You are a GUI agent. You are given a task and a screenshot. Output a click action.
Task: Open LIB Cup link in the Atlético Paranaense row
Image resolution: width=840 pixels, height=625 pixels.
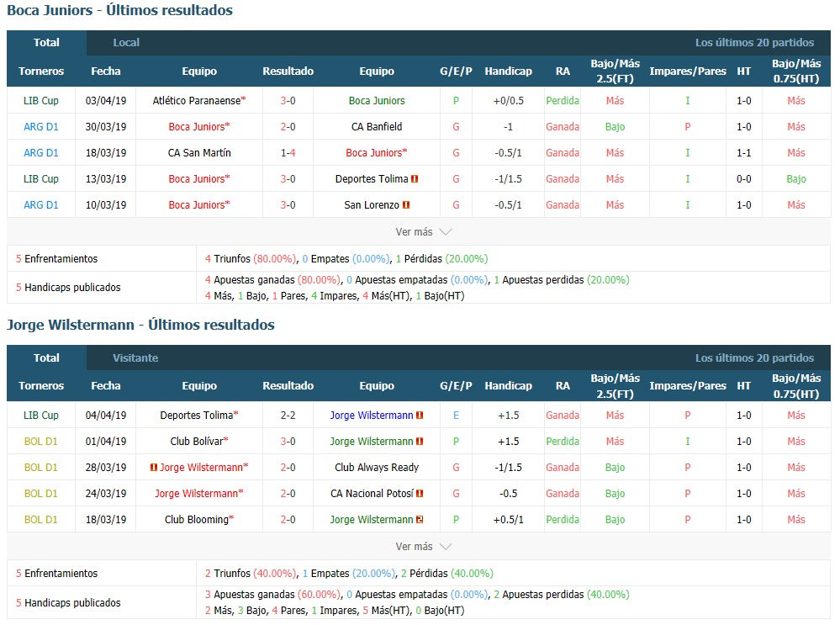click(41, 100)
